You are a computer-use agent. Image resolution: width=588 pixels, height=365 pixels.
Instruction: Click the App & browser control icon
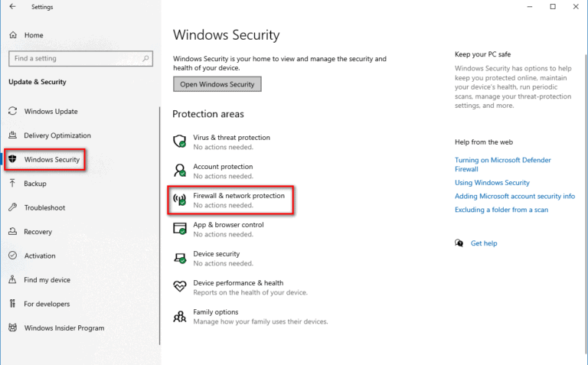point(180,229)
